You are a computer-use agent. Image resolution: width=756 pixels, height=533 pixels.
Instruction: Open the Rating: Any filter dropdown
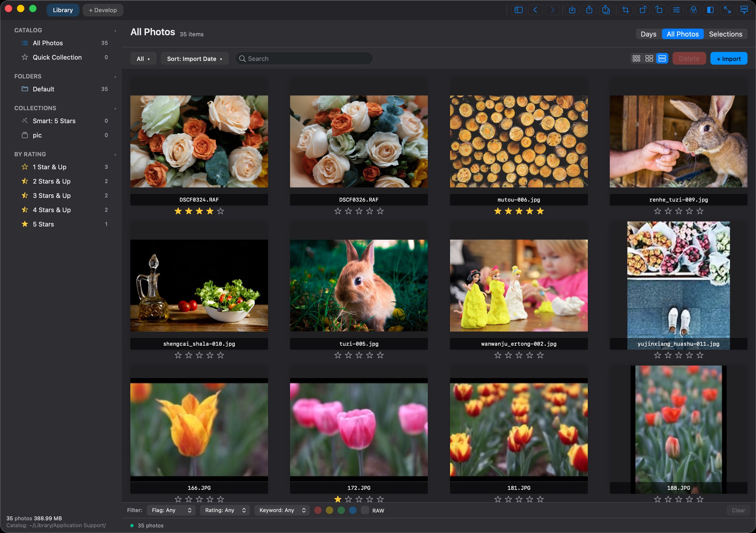(225, 510)
